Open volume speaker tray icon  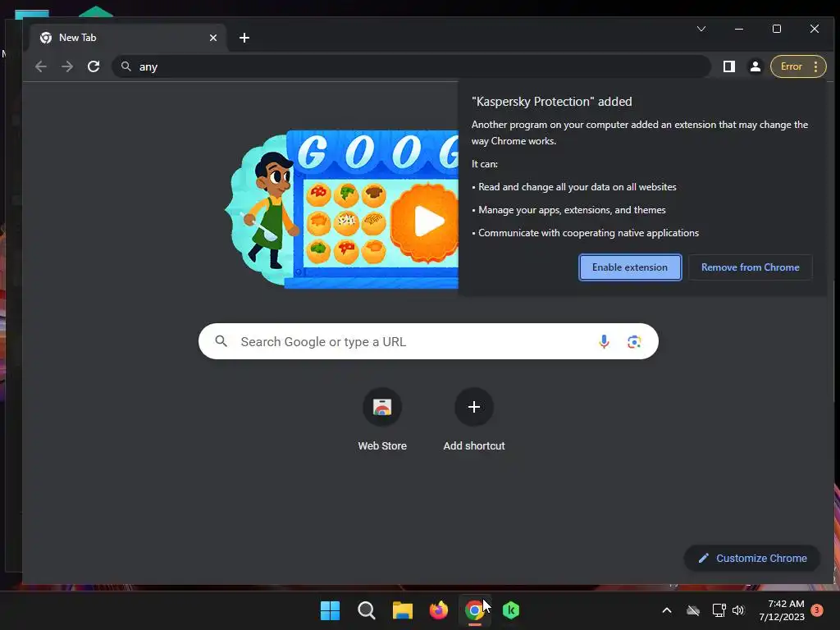pos(738,610)
